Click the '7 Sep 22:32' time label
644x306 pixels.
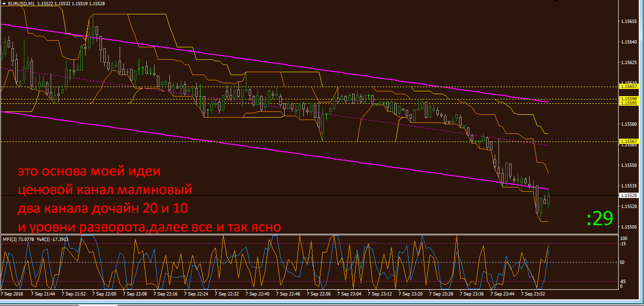click(228, 294)
